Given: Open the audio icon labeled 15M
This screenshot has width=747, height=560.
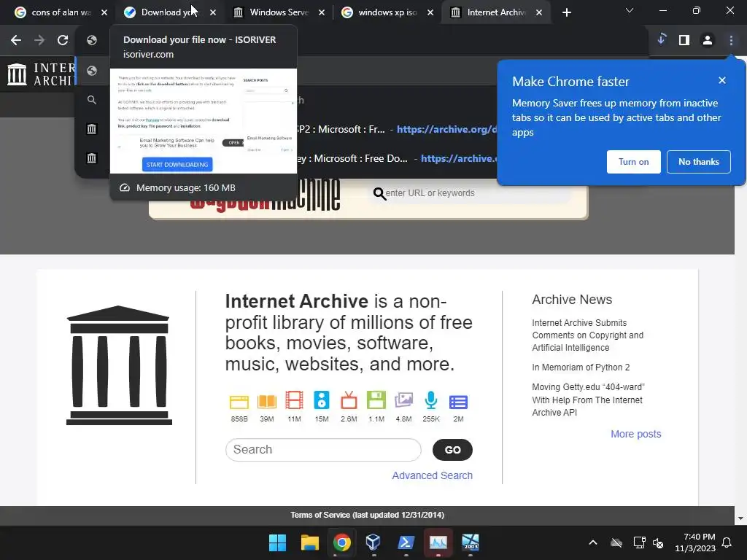Looking at the screenshot, I should 322,400.
